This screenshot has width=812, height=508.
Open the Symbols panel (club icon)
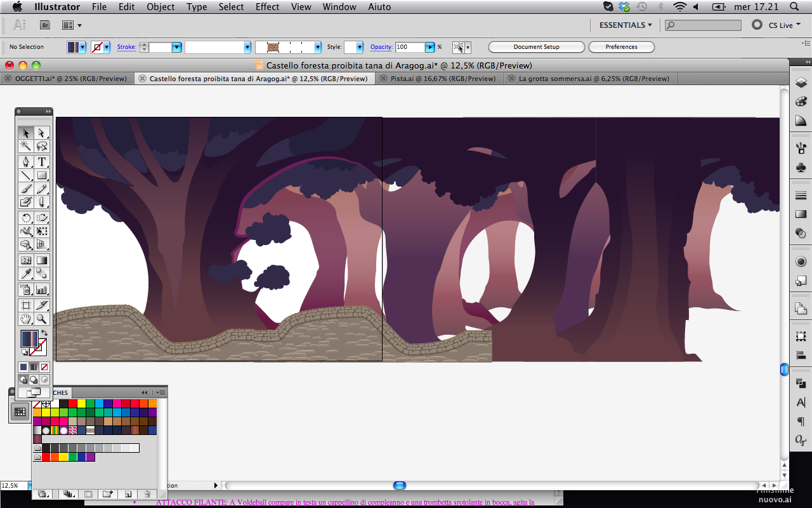point(801,168)
